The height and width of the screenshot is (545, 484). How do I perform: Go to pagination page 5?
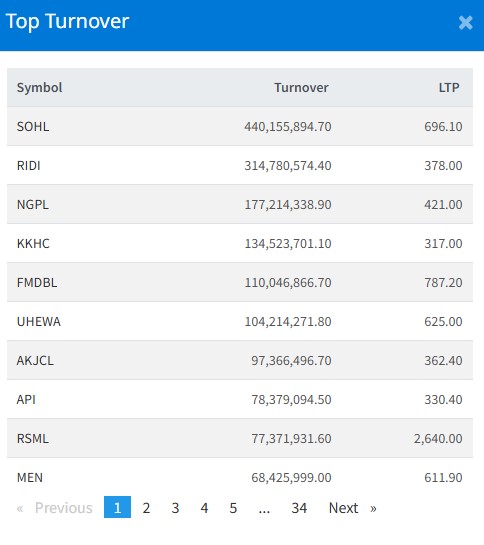point(233,508)
